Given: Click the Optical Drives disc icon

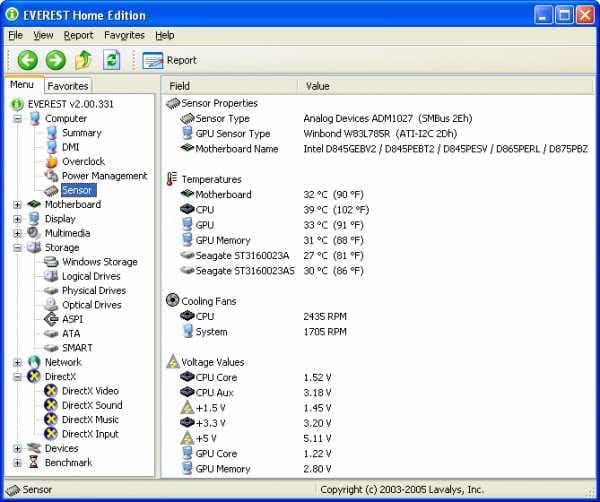Looking at the screenshot, I should pyautogui.click(x=51, y=305).
